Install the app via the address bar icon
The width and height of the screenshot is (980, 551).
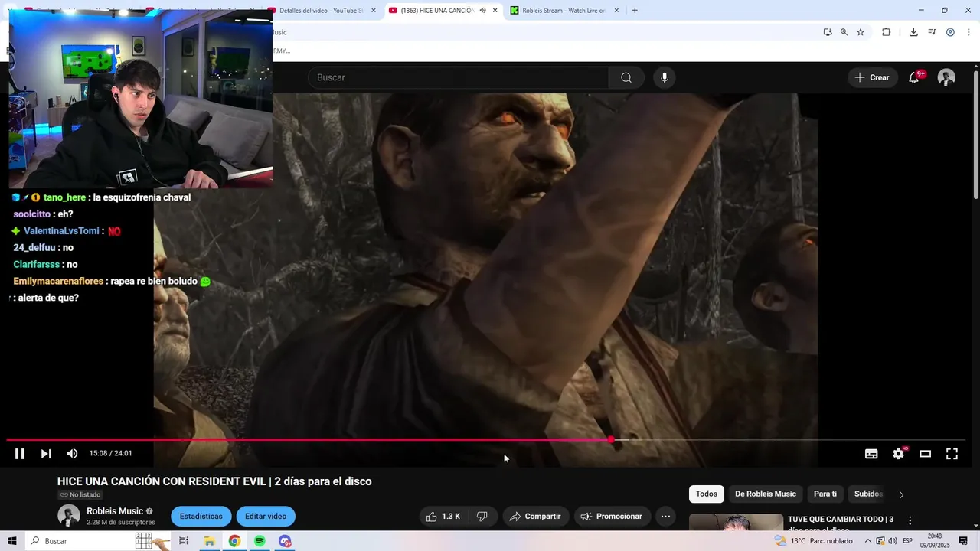(828, 32)
